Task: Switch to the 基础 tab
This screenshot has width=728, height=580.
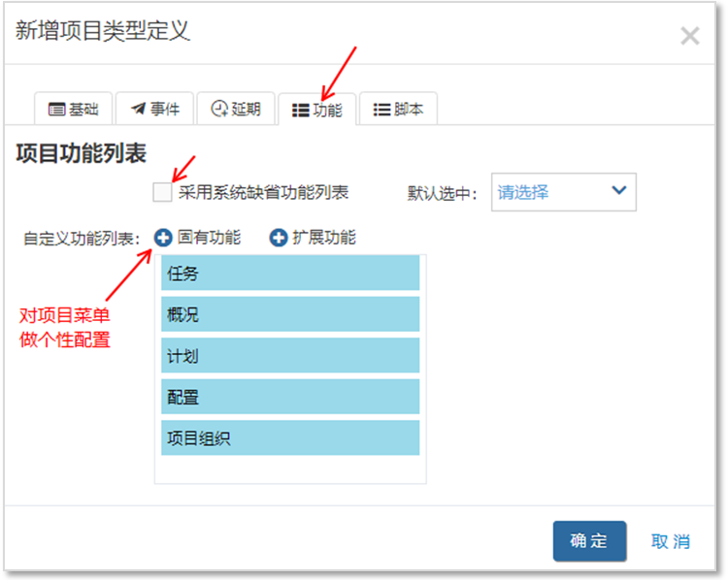Action: pos(74,110)
